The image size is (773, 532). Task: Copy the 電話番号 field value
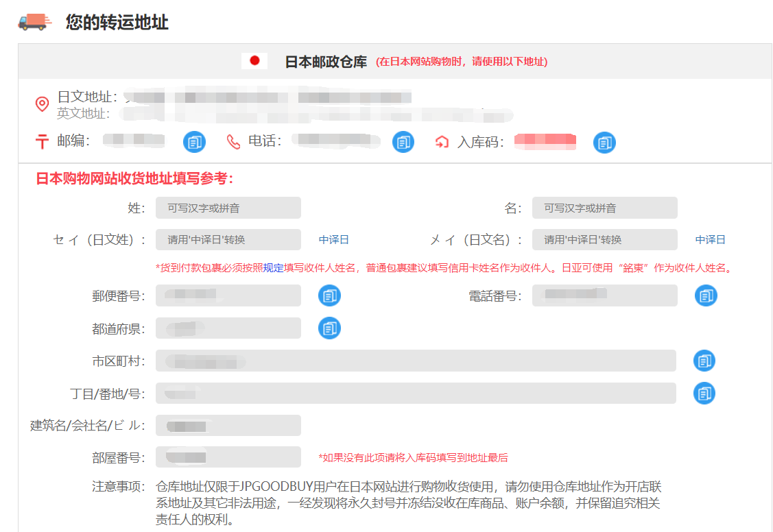(x=706, y=296)
